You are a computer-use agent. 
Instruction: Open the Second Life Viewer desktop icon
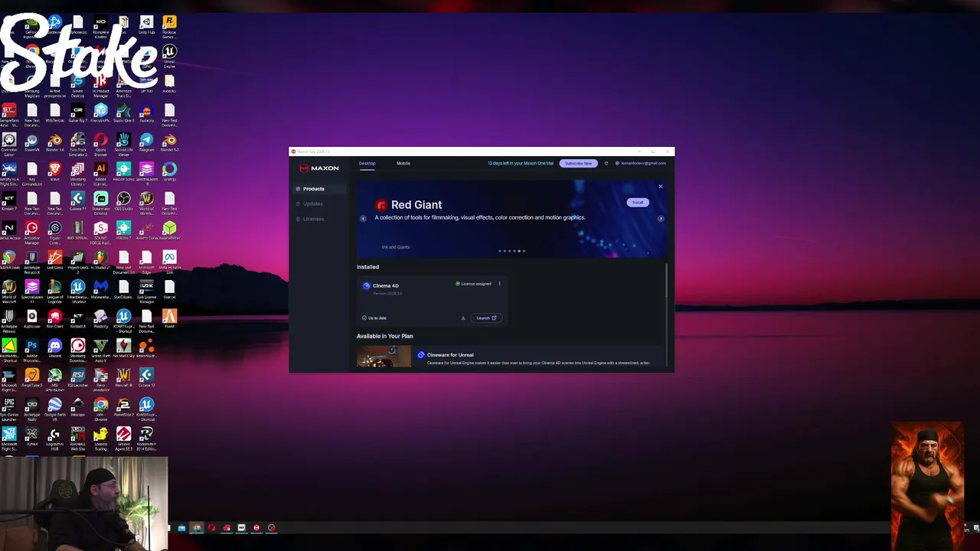123,143
